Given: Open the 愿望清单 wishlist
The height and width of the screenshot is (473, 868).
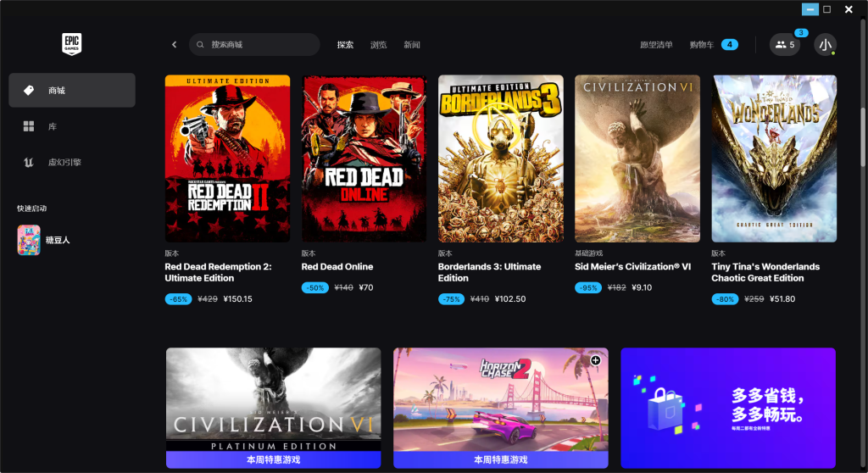Looking at the screenshot, I should point(657,44).
